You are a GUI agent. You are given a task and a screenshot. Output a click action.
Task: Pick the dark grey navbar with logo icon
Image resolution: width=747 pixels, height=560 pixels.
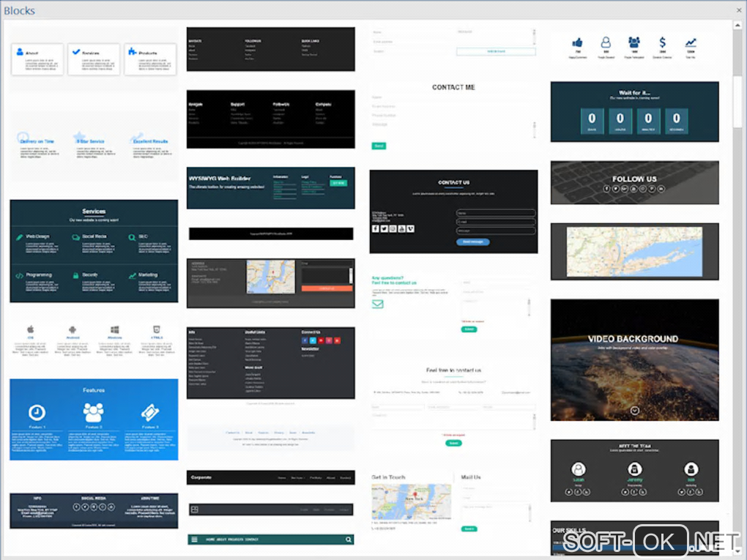coord(270,509)
